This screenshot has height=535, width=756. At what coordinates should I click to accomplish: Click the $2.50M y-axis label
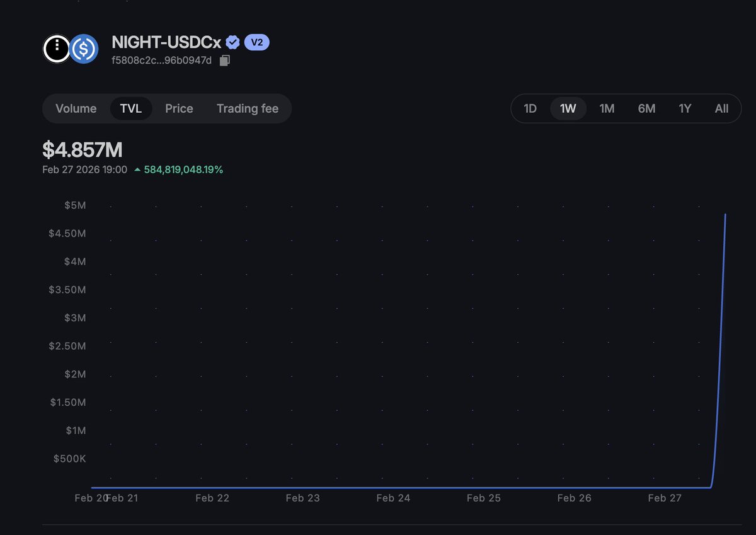point(67,346)
